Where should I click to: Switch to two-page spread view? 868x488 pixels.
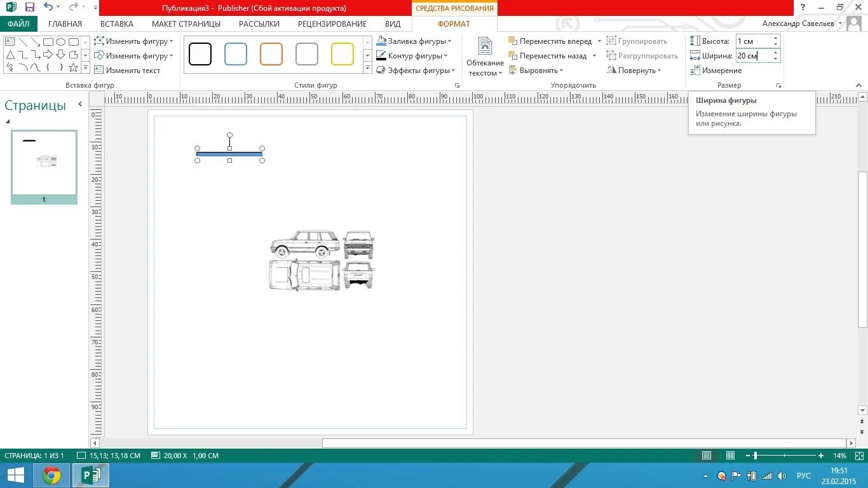coord(731,456)
